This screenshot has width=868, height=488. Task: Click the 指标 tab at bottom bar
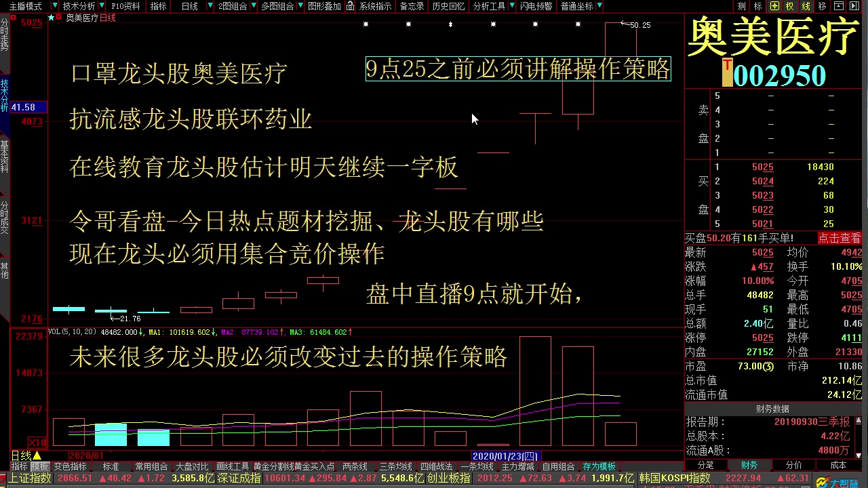tap(19, 466)
